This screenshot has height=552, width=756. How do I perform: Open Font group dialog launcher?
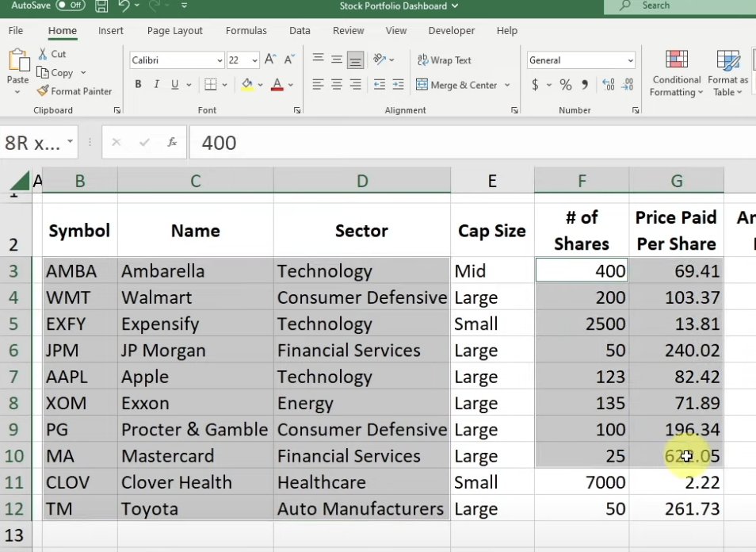tap(297, 110)
